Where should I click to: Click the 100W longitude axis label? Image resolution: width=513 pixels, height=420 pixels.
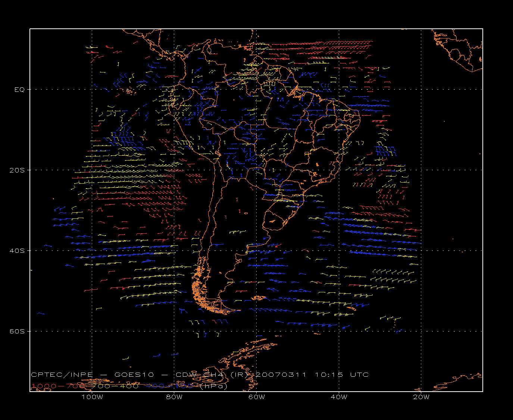pos(92,397)
